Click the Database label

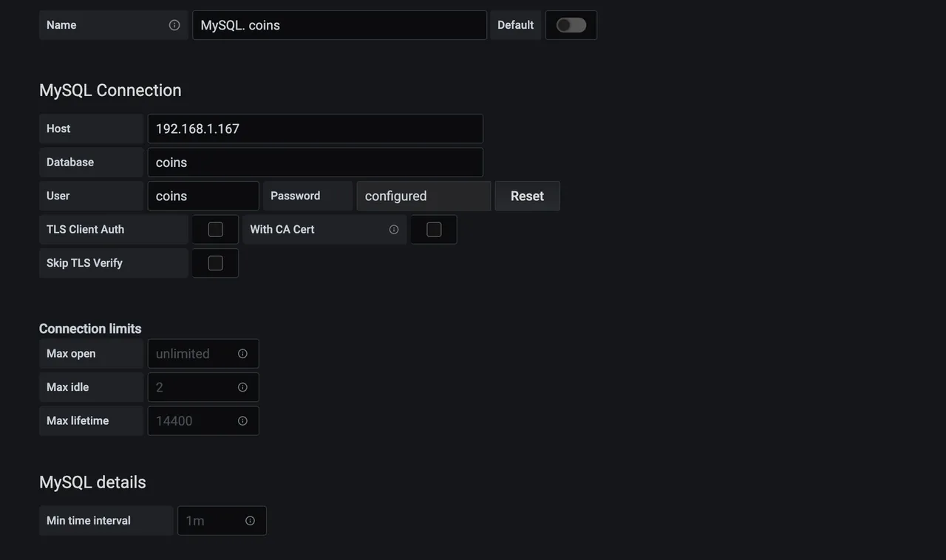pyautogui.click(x=70, y=163)
